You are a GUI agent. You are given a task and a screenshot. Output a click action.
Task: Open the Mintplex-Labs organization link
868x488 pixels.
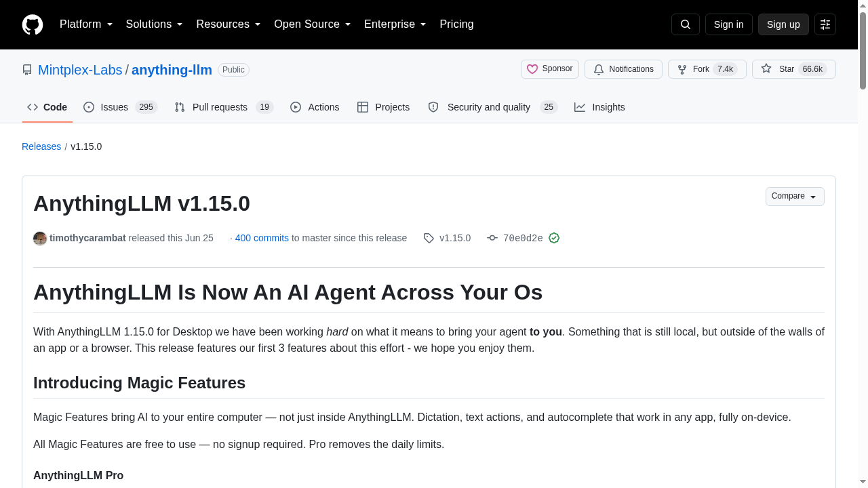point(80,70)
